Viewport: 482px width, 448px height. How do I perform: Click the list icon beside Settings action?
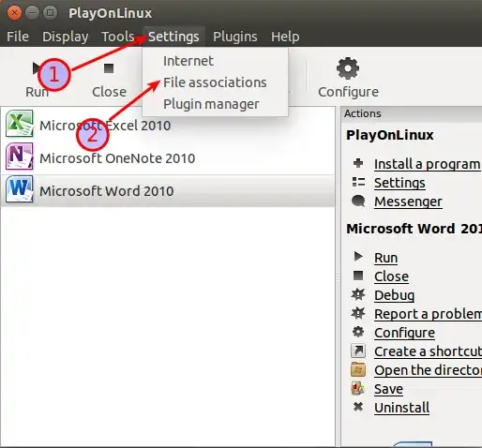tap(358, 182)
